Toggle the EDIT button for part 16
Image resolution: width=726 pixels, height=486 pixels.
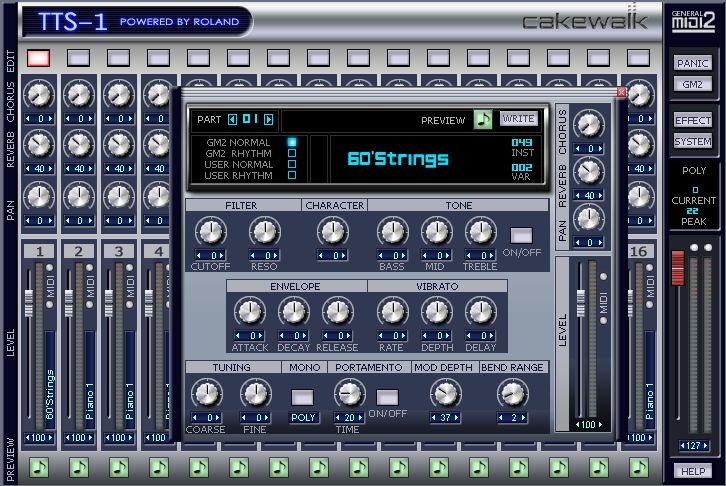tap(638, 58)
